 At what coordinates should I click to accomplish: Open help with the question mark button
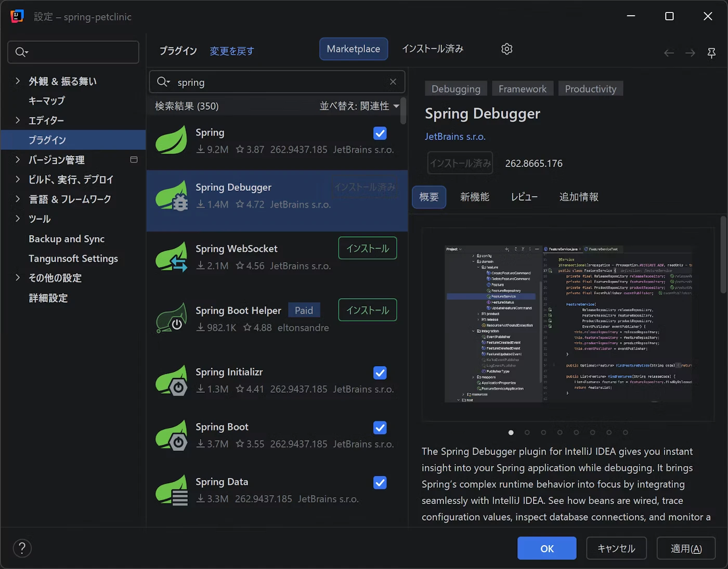[22, 548]
